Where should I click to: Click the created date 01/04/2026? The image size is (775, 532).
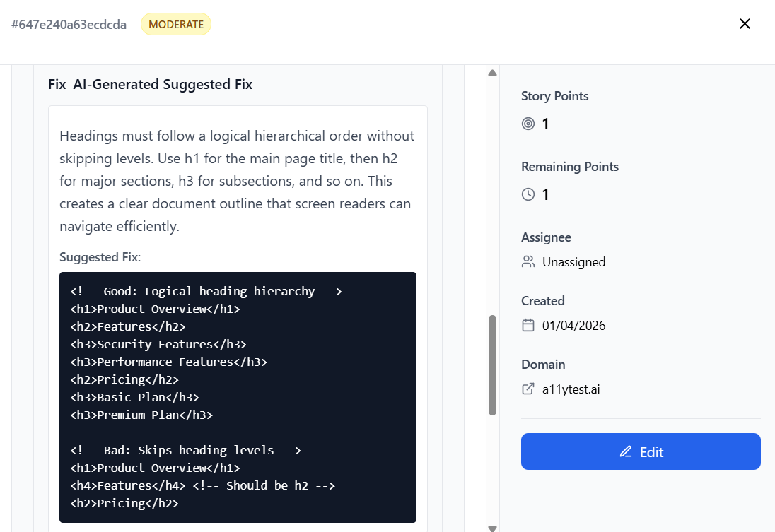(573, 326)
